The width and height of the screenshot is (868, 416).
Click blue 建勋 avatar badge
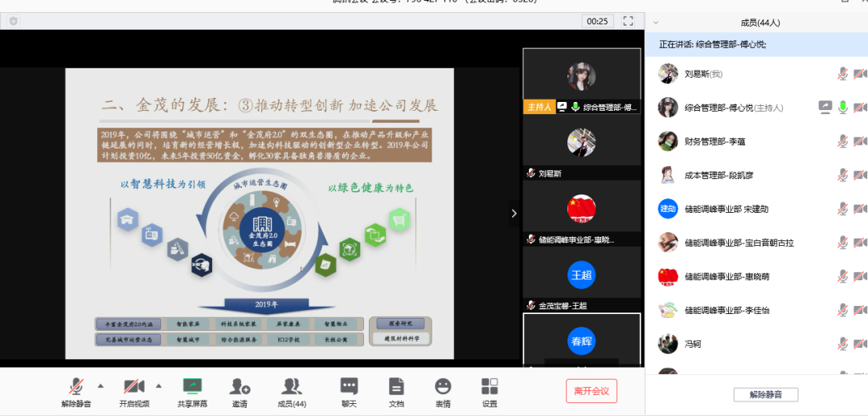point(668,209)
